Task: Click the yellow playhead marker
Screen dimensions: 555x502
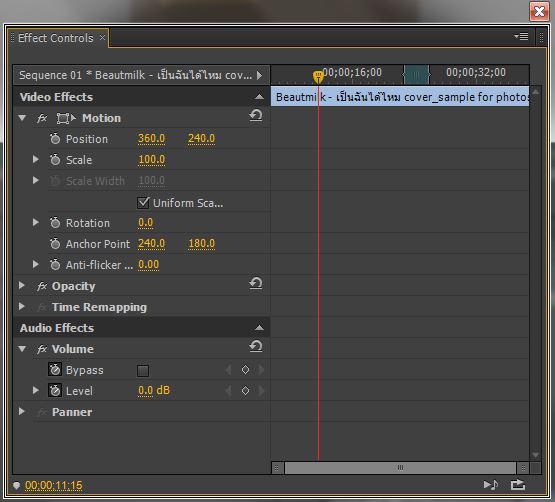Action: 318,76
